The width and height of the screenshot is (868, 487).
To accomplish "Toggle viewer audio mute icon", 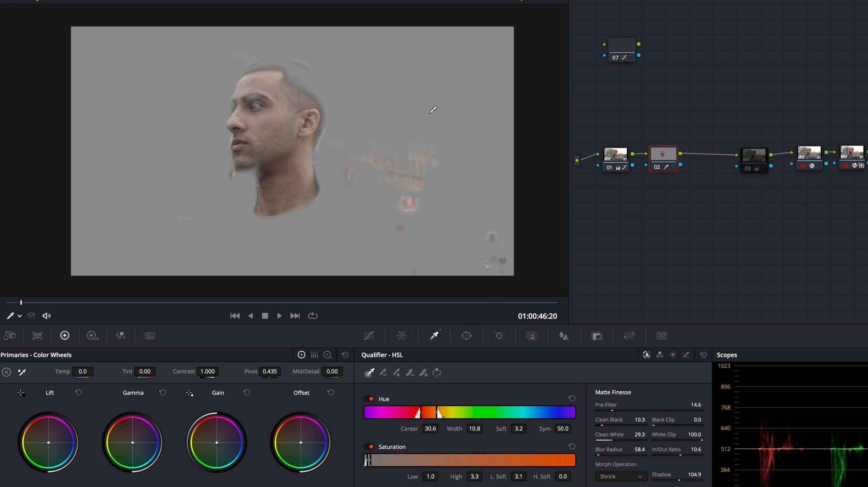I will click(x=46, y=316).
